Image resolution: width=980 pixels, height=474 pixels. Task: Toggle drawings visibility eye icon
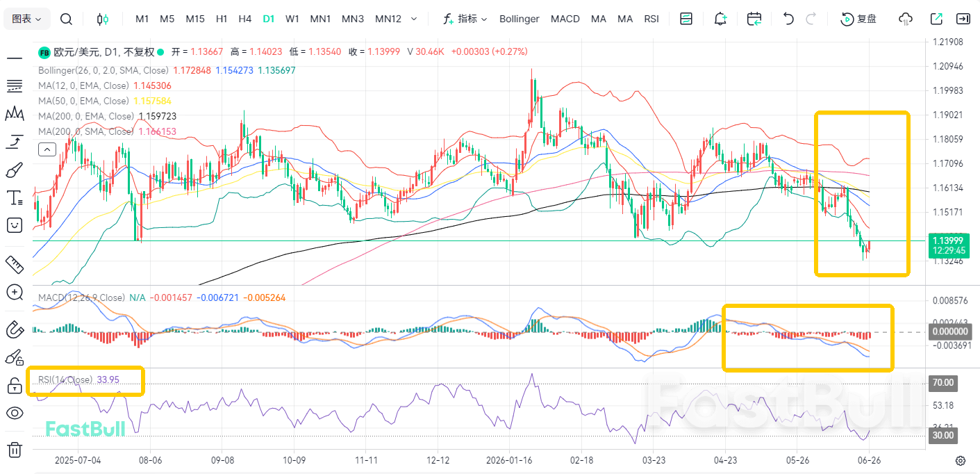click(x=15, y=414)
